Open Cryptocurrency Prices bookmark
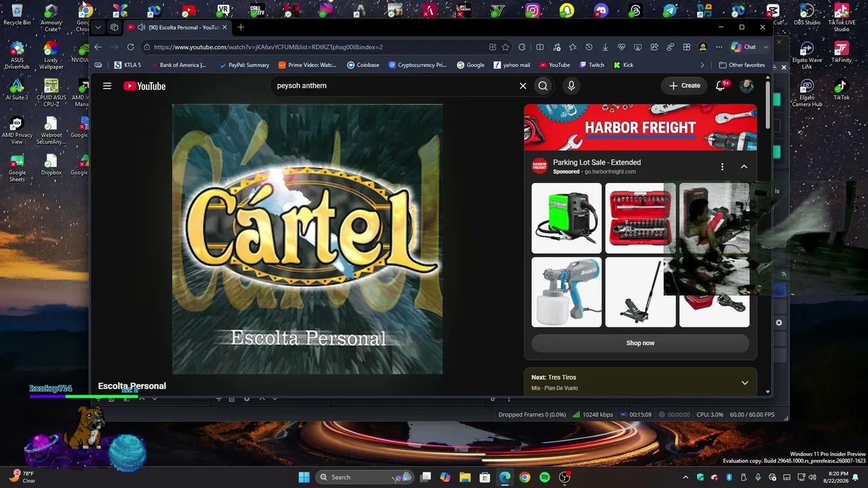 click(417, 65)
